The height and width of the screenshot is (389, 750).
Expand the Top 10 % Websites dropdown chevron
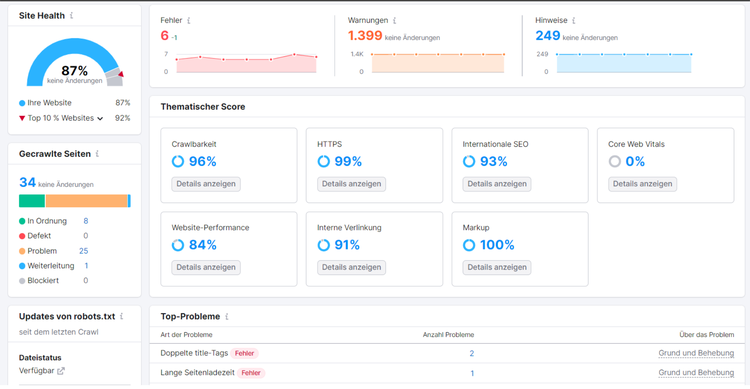pos(100,118)
